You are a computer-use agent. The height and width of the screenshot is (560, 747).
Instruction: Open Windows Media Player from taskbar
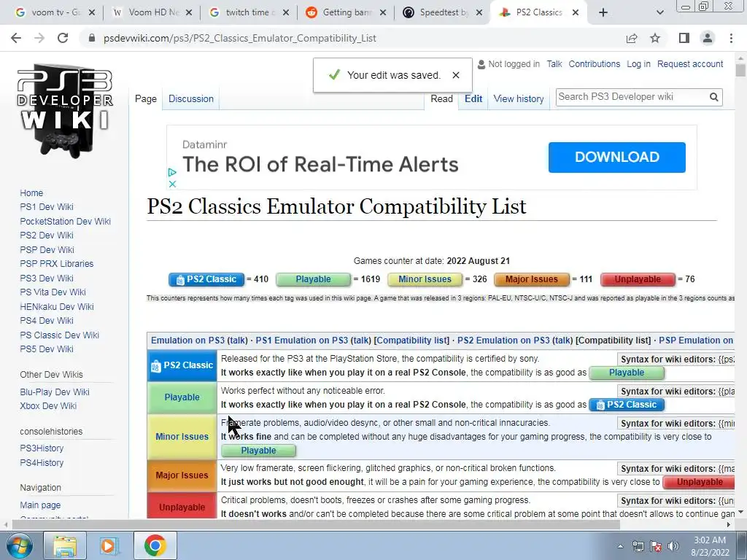coord(109,545)
